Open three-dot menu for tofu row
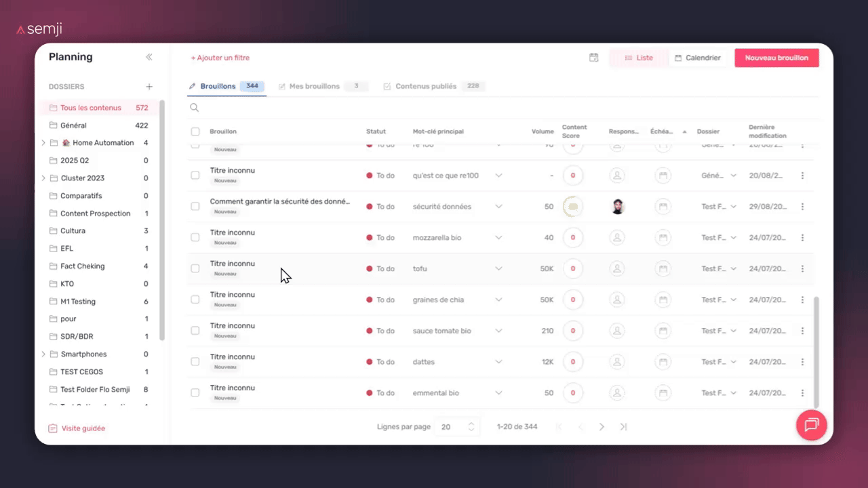Viewport: 868px width, 488px height. coord(802,269)
